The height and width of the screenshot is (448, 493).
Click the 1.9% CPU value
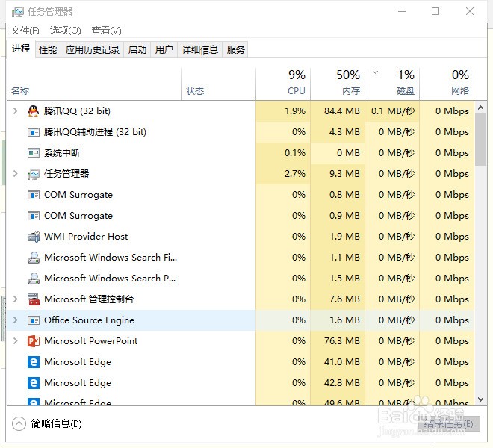click(295, 111)
